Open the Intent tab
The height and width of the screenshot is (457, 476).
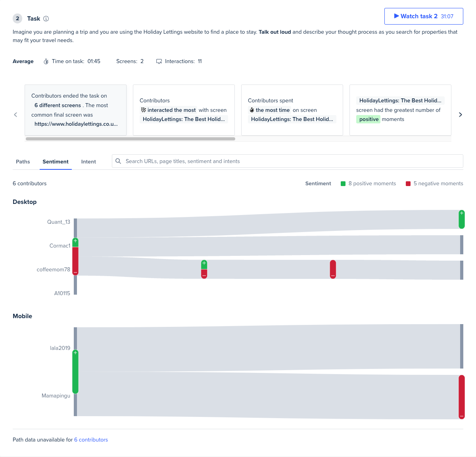[x=88, y=161]
